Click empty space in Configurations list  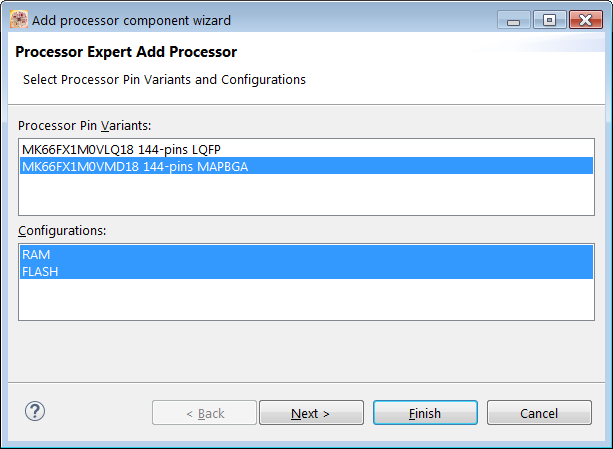click(306, 300)
